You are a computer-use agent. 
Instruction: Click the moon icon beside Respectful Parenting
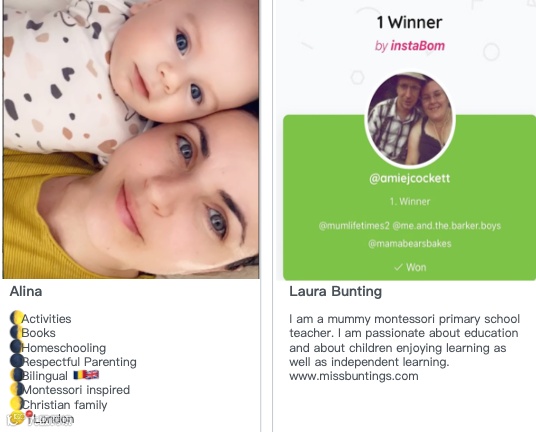(x=16, y=361)
